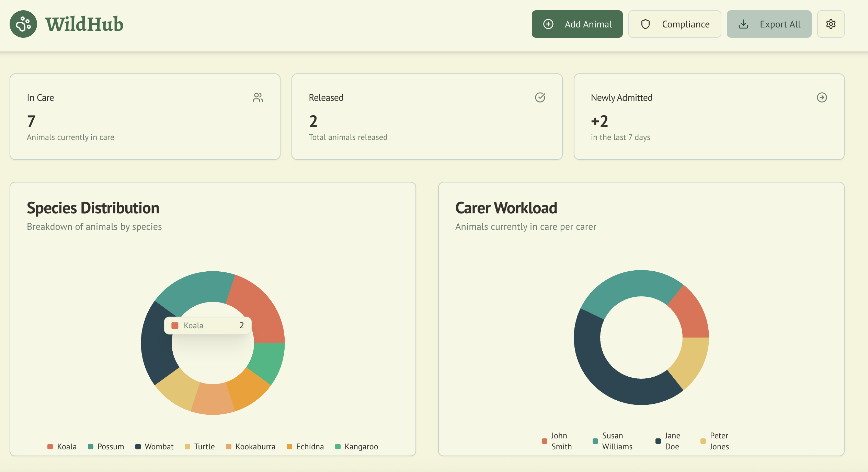Click the arrow icon on Newly Admitted card
Viewport: 868px width, 472px height.
click(822, 98)
